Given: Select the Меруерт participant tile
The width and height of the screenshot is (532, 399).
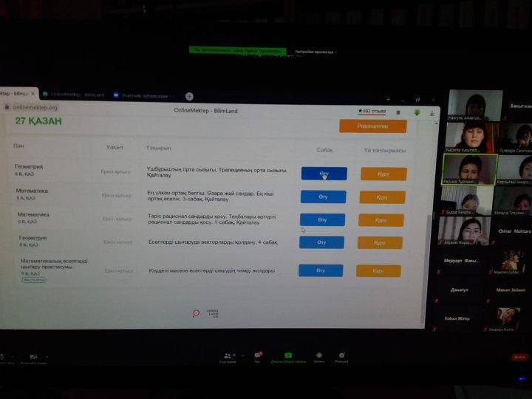Looking at the screenshot, I should click(462, 261).
